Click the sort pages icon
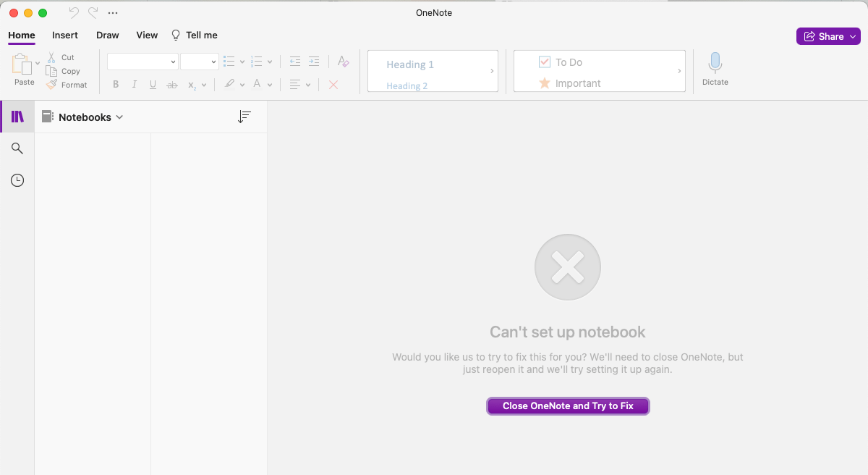Image resolution: width=868 pixels, height=475 pixels. click(244, 117)
